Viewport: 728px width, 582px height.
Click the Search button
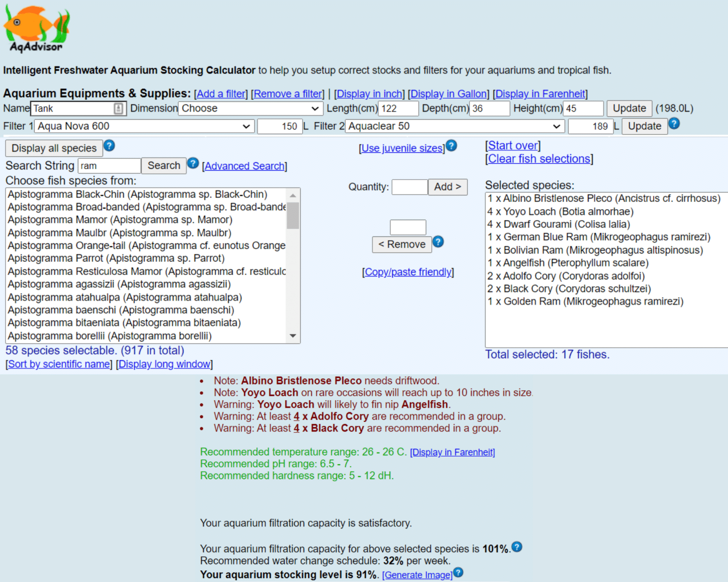164,166
